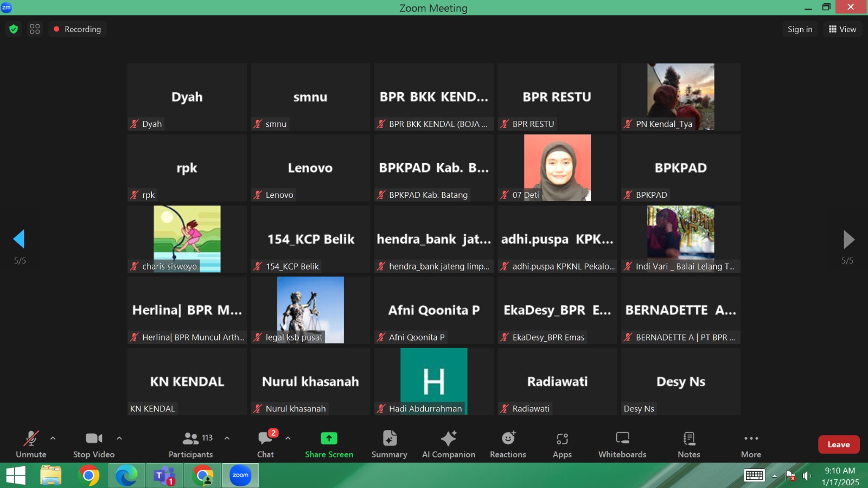868x488 pixels.
Task: Expand audio options arrow beside Unmute
Action: coord(53,438)
